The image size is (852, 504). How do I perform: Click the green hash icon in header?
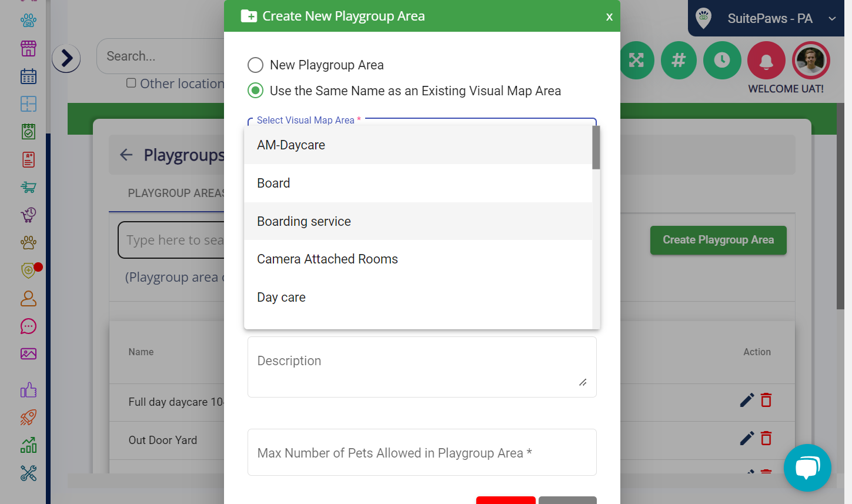679,60
